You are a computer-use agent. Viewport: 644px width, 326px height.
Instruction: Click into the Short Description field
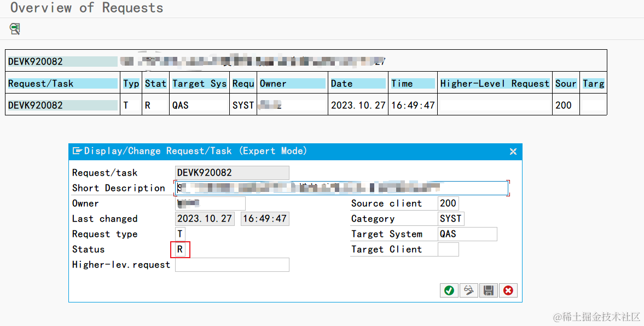click(x=341, y=188)
